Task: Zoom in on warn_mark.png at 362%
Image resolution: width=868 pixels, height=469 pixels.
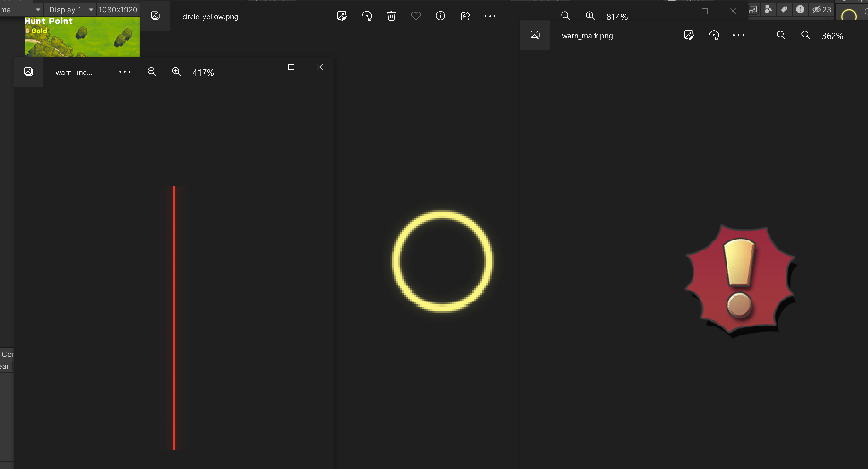Action: point(806,35)
